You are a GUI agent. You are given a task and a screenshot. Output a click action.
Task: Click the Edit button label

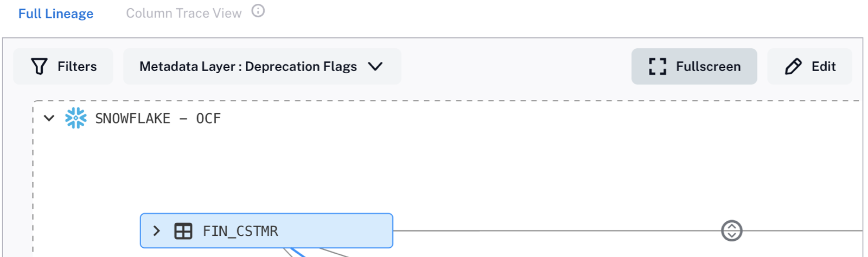point(824,66)
